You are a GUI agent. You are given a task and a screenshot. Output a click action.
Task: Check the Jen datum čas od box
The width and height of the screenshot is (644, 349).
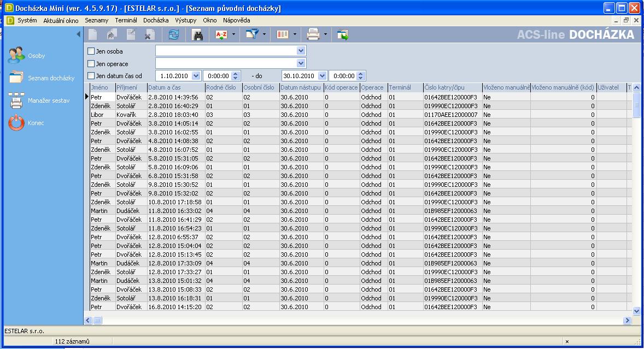[91, 76]
